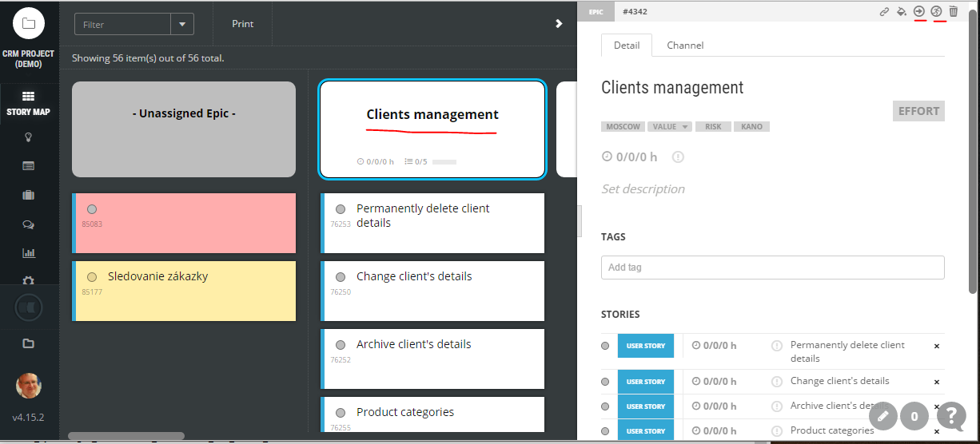Toggle status circle on Change client's details card

click(341, 277)
